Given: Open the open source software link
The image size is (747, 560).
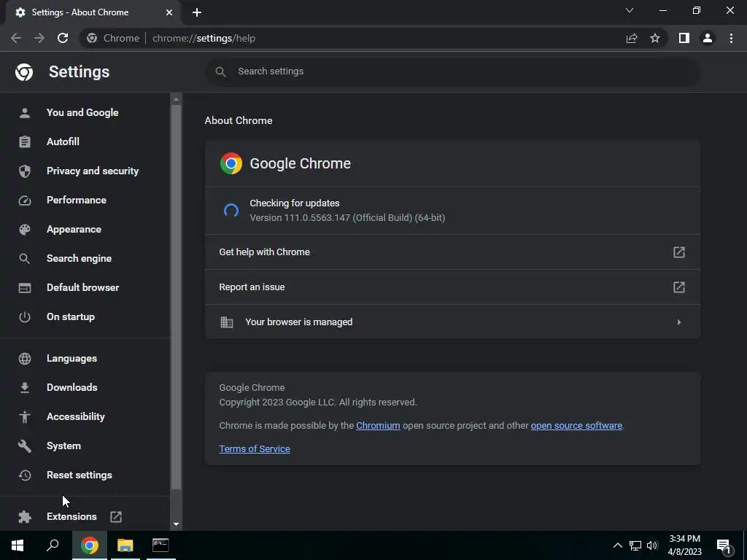Looking at the screenshot, I should (576, 426).
